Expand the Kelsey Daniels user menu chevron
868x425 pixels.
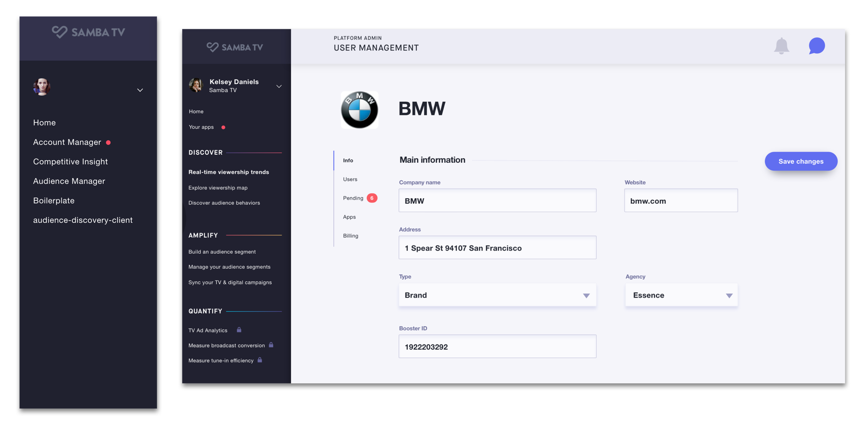point(279,86)
